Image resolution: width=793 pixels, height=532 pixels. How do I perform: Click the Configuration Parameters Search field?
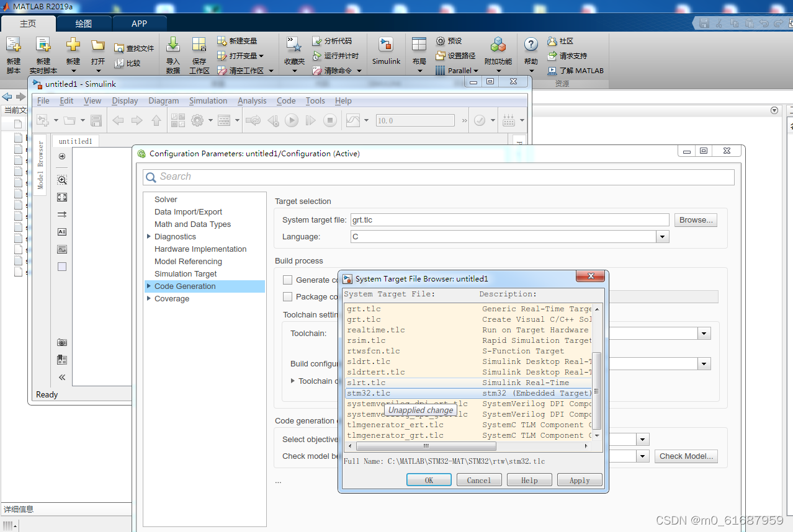(439, 177)
